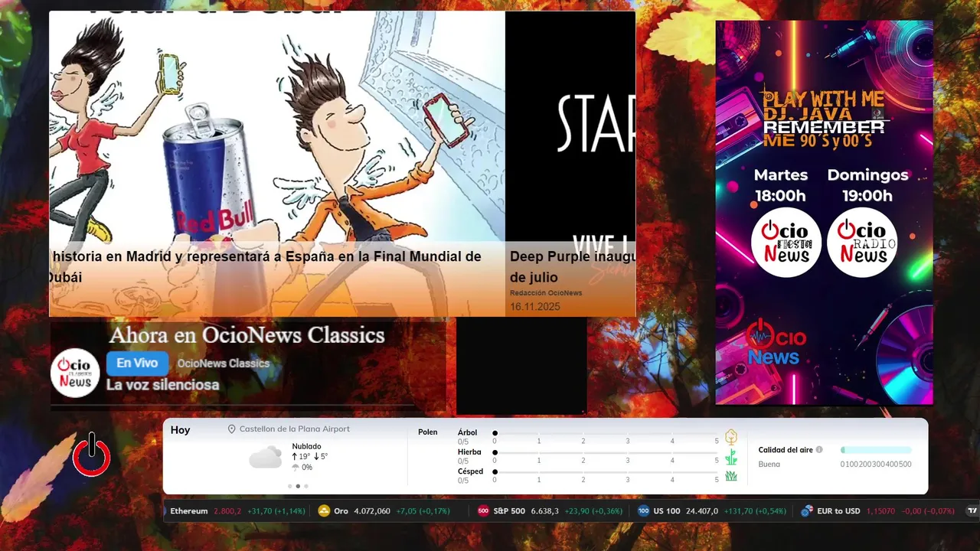Click the Redacción OcioNews byline
This screenshot has width=980, height=551.
tap(546, 293)
